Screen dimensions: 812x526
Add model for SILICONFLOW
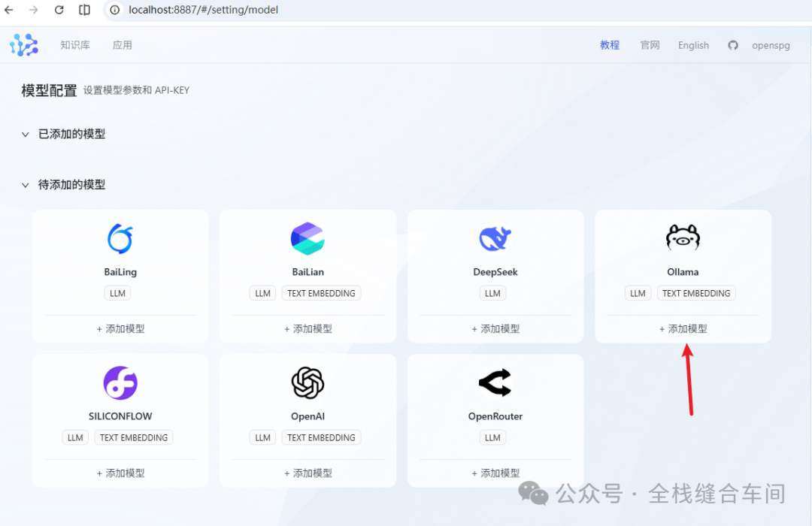coord(120,473)
